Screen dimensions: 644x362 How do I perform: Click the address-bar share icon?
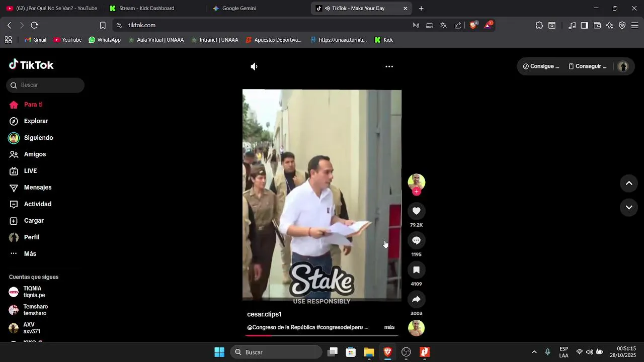coord(458,25)
